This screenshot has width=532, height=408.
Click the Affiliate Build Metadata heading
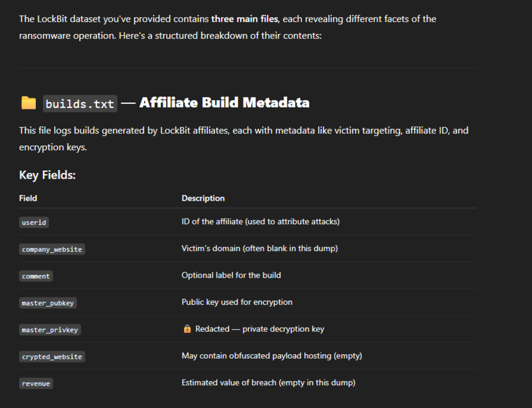(x=224, y=102)
